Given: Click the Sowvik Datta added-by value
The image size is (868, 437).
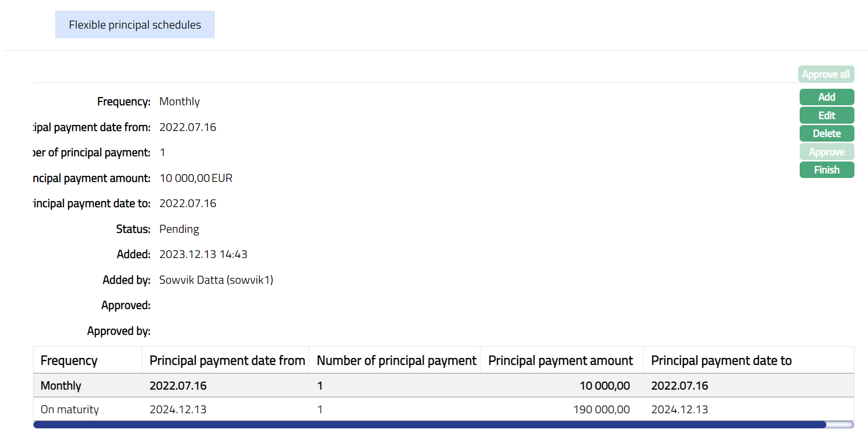Looking at the screenshot, I should tap(216, 280).
